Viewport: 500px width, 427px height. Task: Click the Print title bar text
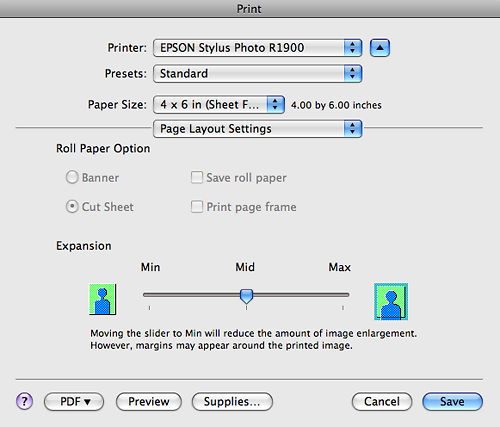tap(249, 9)
